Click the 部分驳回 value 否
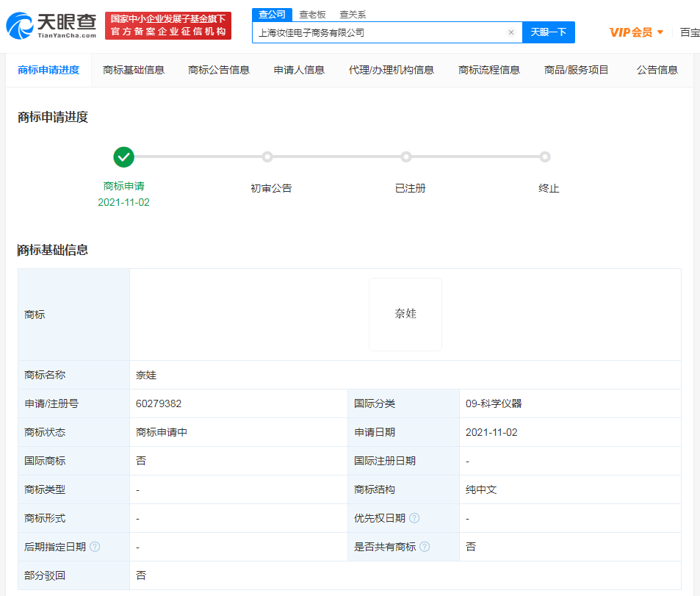The image size is (700, 596). (140, 575)
